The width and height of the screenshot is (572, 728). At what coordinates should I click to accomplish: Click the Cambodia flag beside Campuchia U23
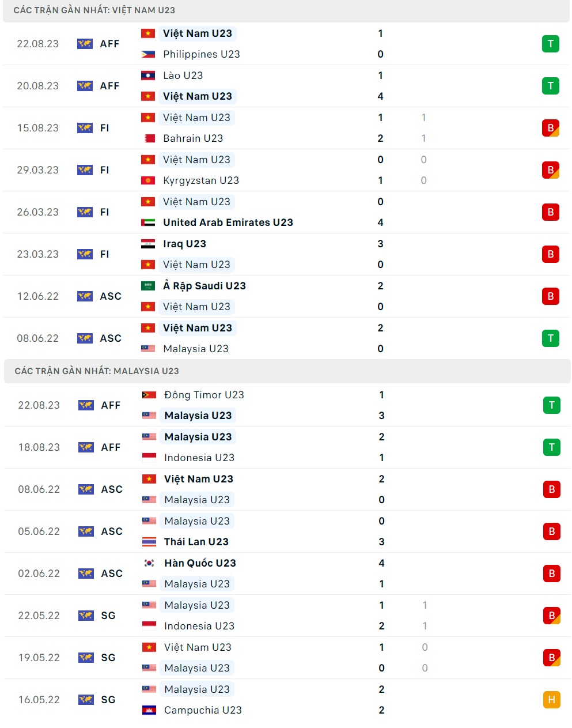pos(148,710)
